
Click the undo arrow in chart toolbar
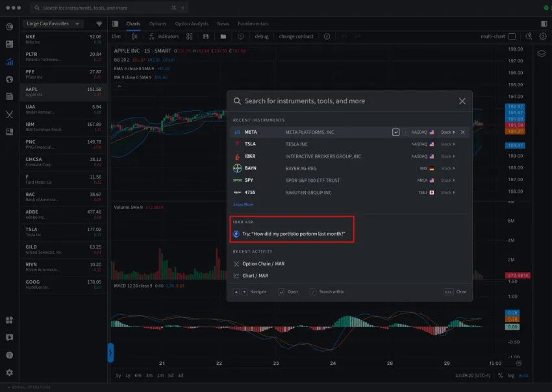(x=344, y=36)
